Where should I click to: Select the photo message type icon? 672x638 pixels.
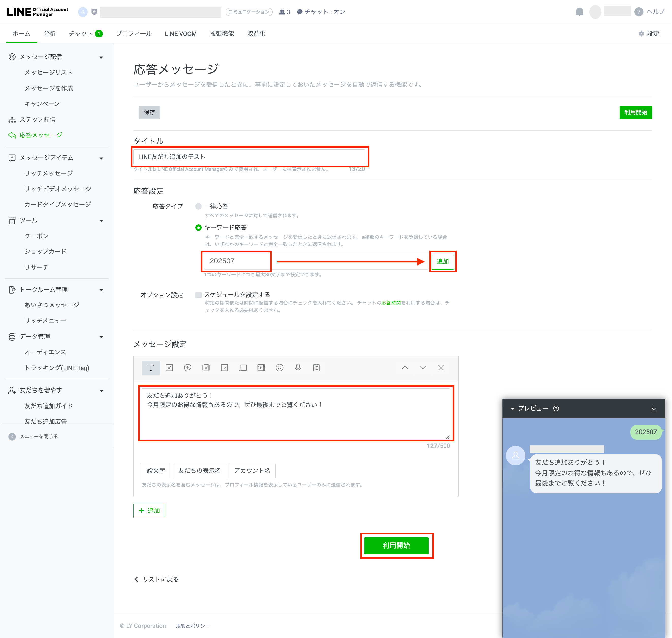(169, 368)
